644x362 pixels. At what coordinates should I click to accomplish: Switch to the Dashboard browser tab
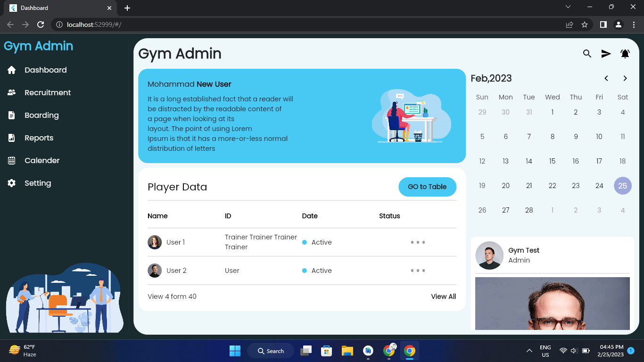(57, 8)
